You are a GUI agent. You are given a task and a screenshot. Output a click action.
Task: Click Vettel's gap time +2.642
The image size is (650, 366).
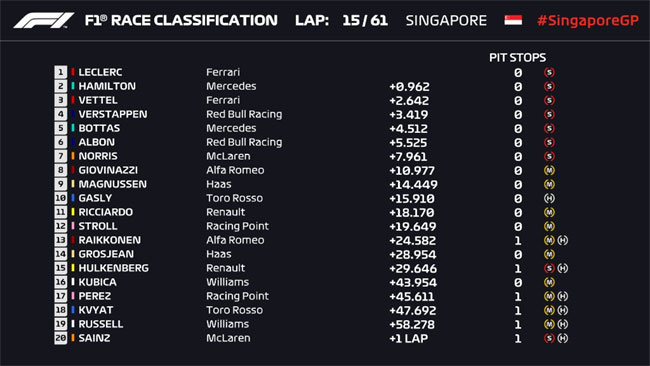pyautogui.click(x=409, y=101)
